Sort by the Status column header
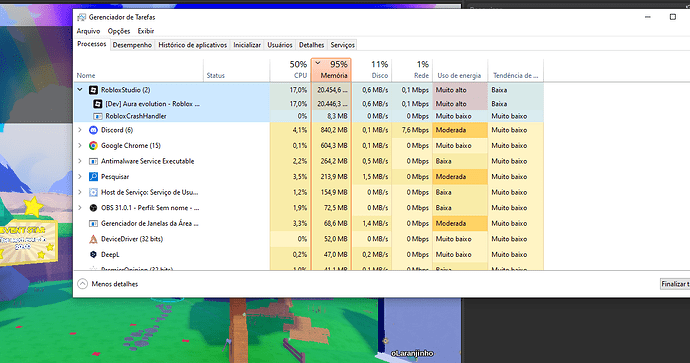690x363 pixels. point(236,70)
